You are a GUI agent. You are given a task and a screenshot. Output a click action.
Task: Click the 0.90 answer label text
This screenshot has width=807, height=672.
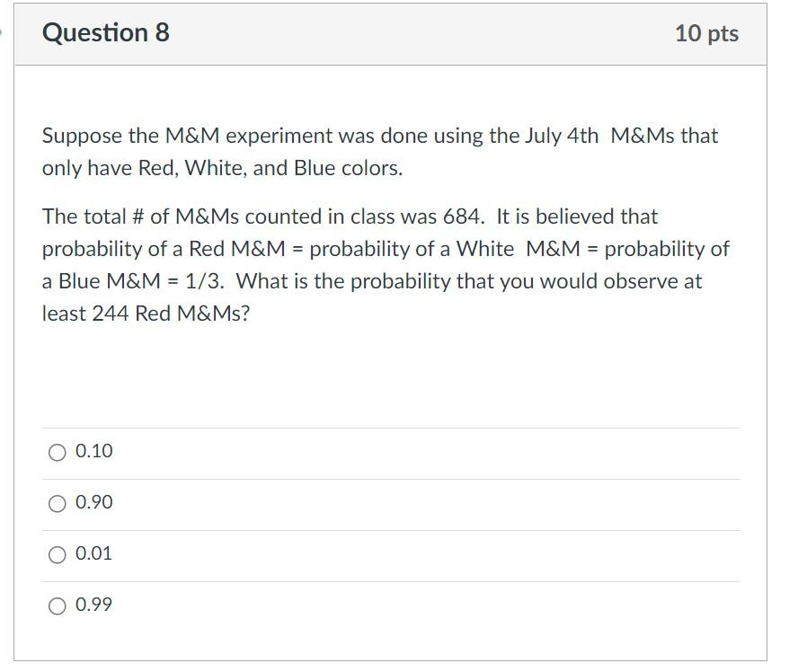(93, 503)
